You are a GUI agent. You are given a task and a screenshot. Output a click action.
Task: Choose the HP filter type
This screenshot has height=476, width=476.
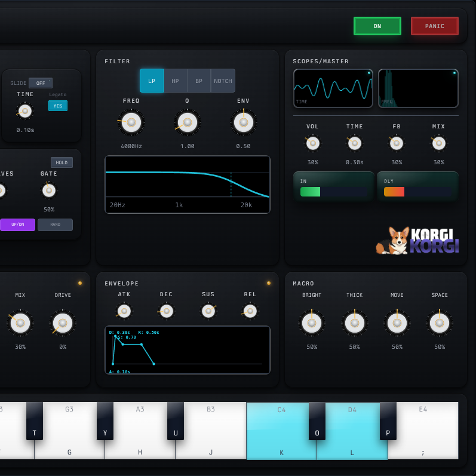175,81
